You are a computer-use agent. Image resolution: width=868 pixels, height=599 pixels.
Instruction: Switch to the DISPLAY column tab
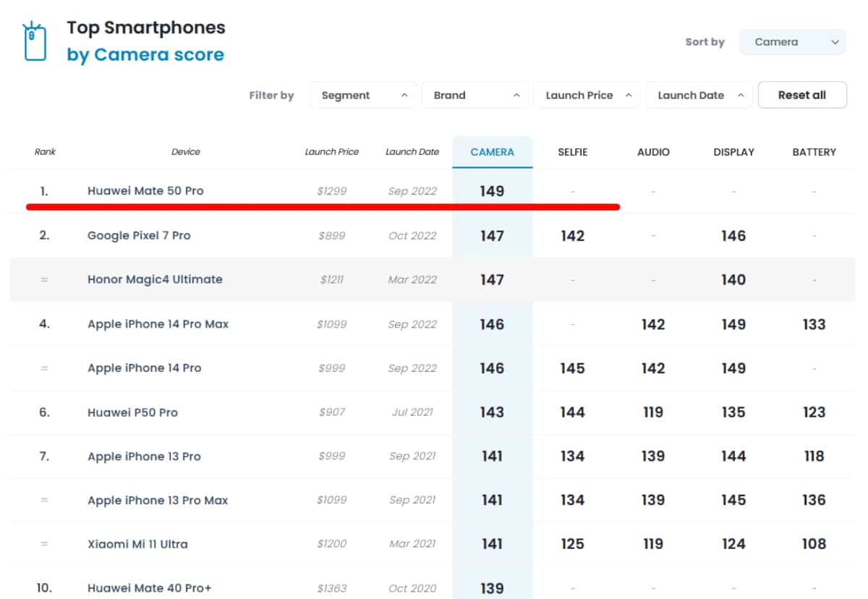click(733, 152)
